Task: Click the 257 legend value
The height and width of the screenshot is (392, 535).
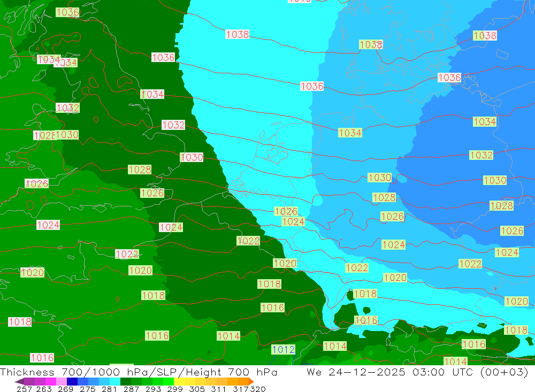Action: (24, 389)
